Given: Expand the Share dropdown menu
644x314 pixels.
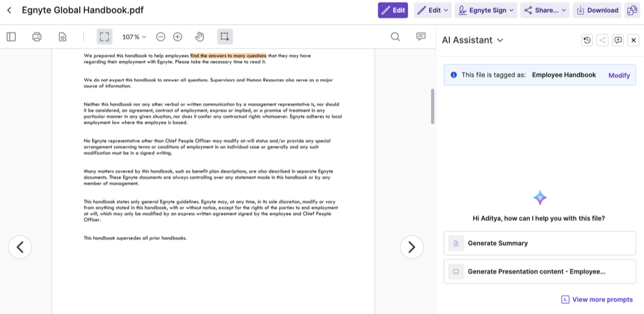Looking at the screenshot, I should (545, 10).
